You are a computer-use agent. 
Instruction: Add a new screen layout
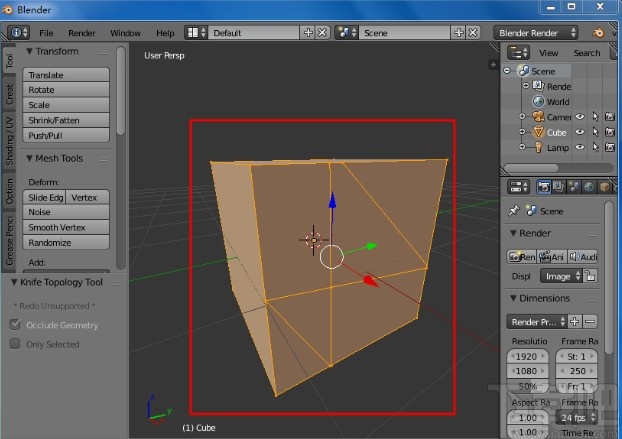[x=308, y=33]
